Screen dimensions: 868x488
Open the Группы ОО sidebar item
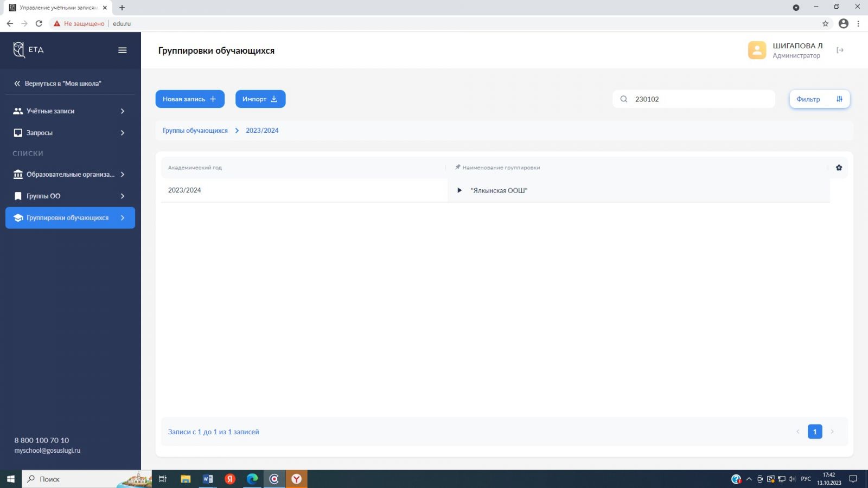pos(70,196)
